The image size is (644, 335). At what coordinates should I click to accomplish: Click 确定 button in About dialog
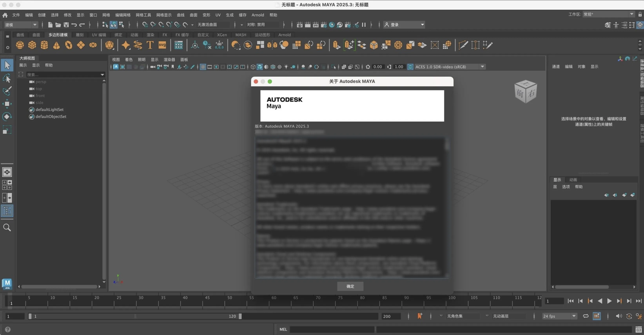tap(350, 286)
